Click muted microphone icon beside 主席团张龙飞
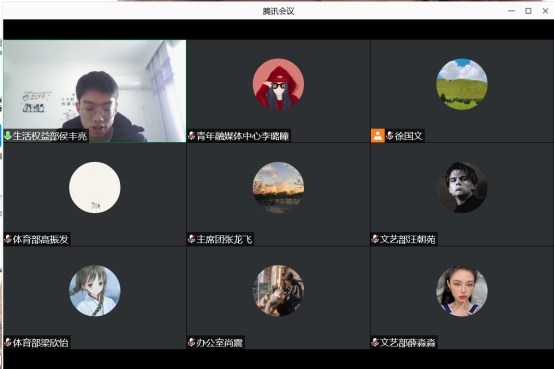 coord(191,239)
